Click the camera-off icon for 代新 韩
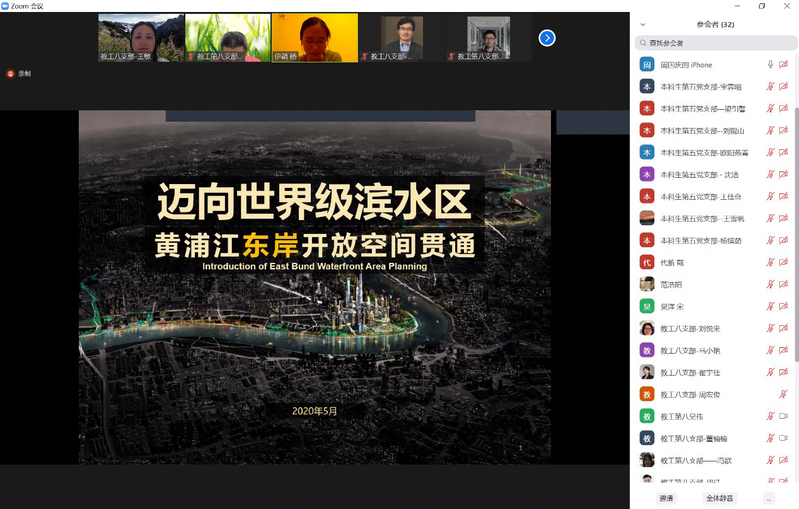The height and width of the screenshot is (509, 799). (783, 262)
